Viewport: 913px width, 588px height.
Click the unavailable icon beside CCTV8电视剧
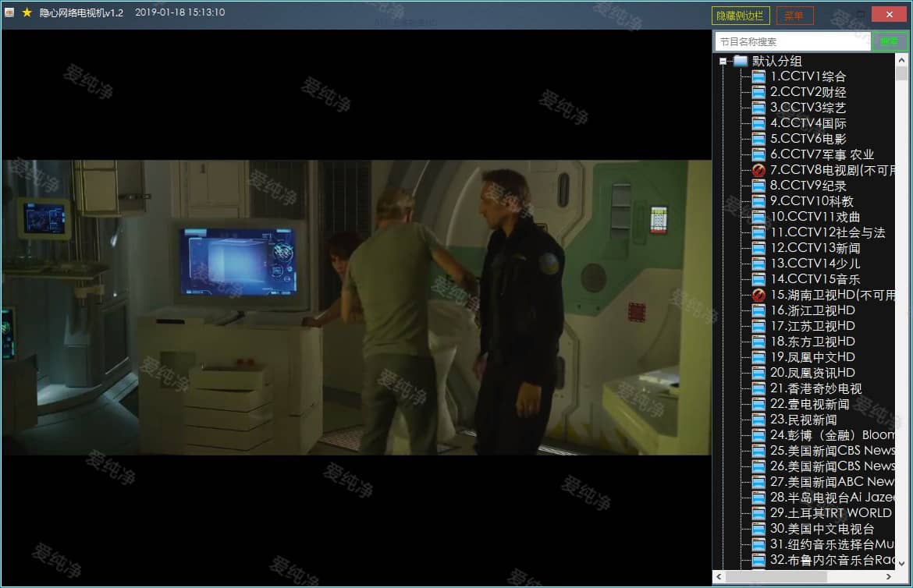coord(758,170)
